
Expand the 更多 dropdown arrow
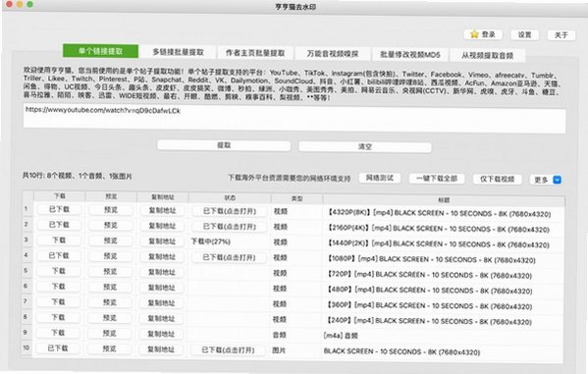(558, 180)
